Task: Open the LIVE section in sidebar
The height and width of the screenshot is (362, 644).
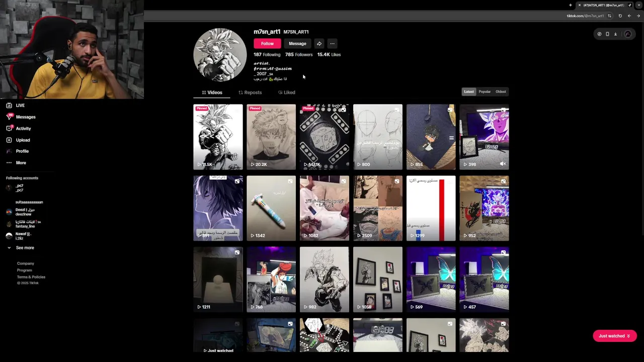Action: 15,106
